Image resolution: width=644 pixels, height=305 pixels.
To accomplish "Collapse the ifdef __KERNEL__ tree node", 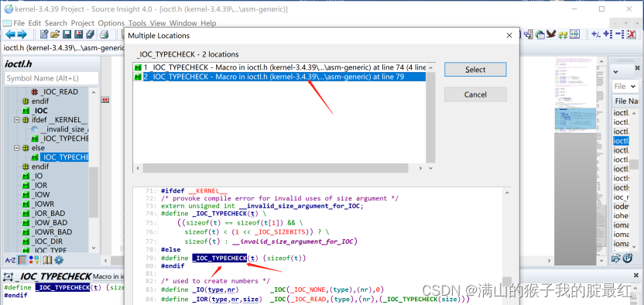I will pos(17,120).
